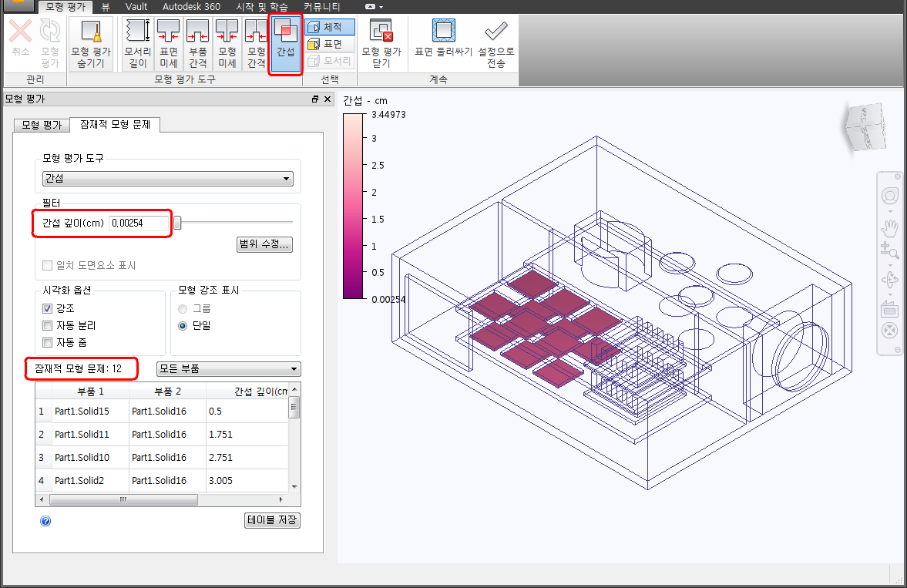Click 모형 평가 닫기 icon
Viewport: 907px width, 588px height.
coord(381,44)
